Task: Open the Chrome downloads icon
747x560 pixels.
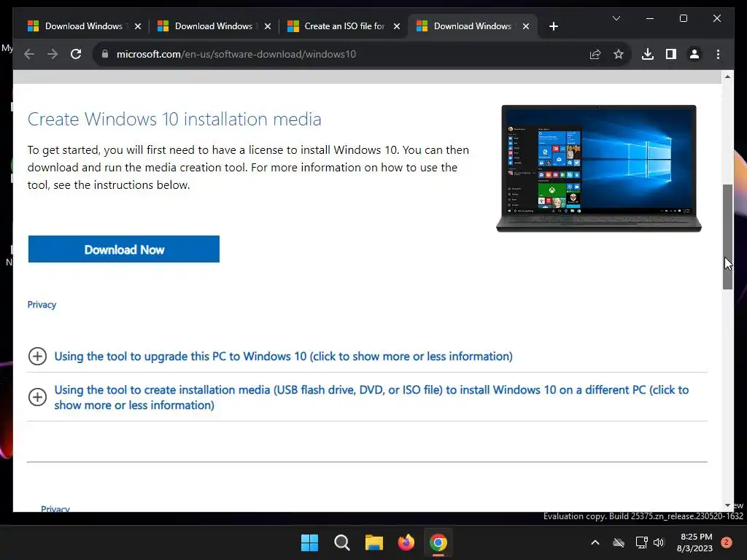Action: coord(648,54)
